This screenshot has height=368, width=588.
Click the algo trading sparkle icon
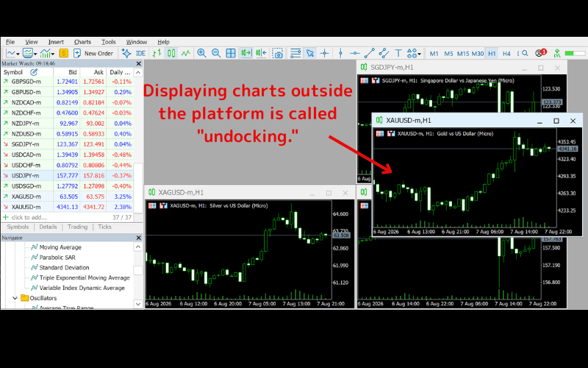point(126,53)
